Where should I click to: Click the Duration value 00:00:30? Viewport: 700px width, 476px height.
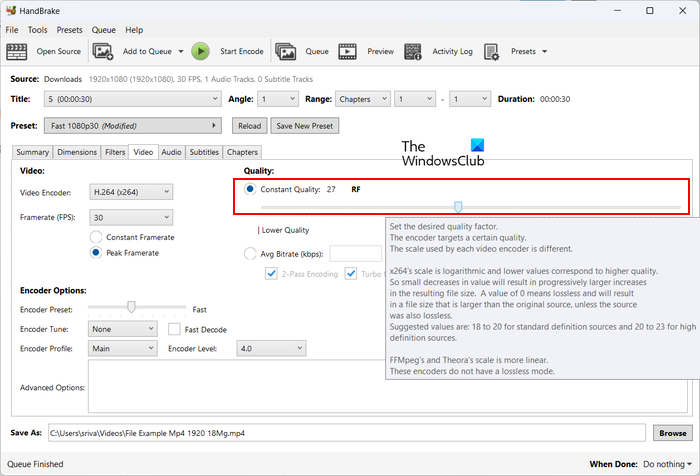(555, 99)
